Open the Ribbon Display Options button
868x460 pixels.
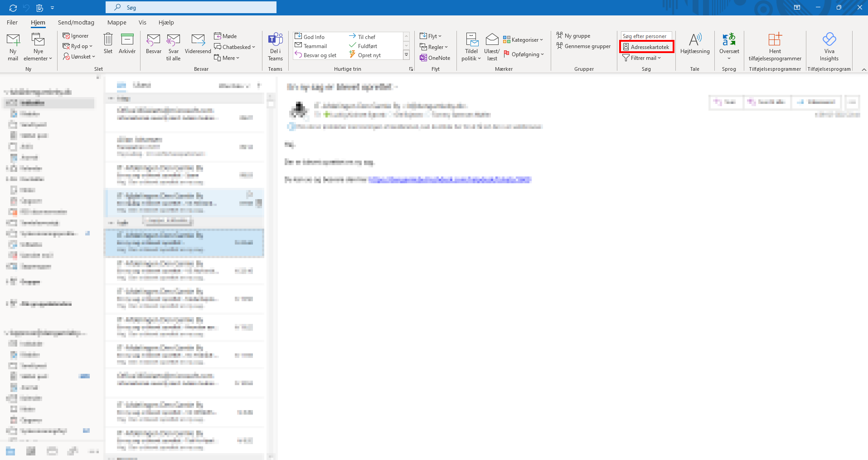(797, 7)
